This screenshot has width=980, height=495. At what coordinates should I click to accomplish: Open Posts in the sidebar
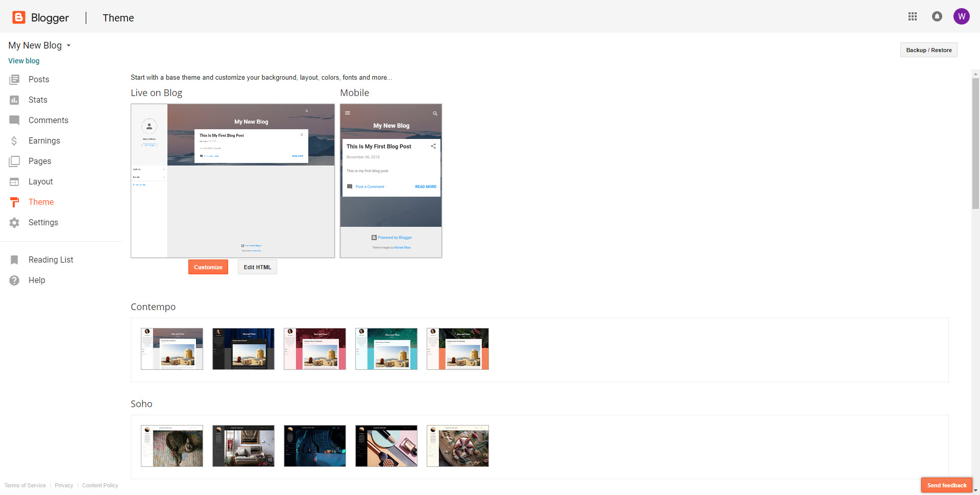pyautogui.click(x=39, y=80)
